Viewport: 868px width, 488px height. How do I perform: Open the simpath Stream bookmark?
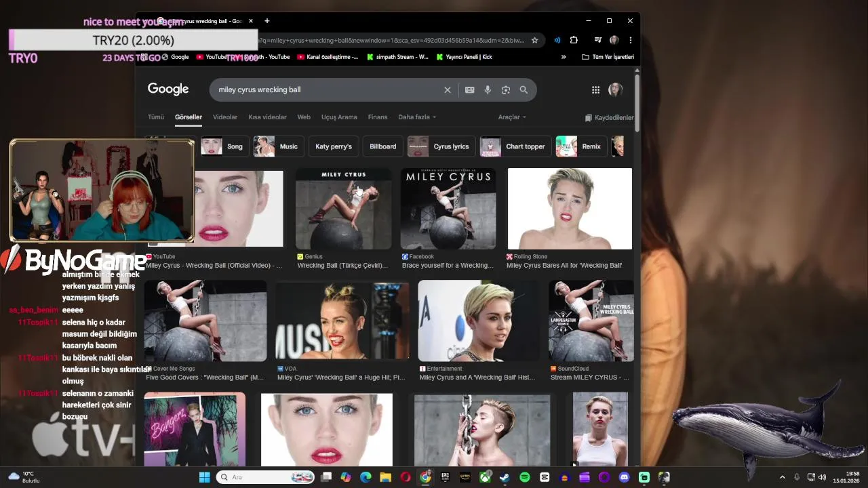tap(397, 57)
